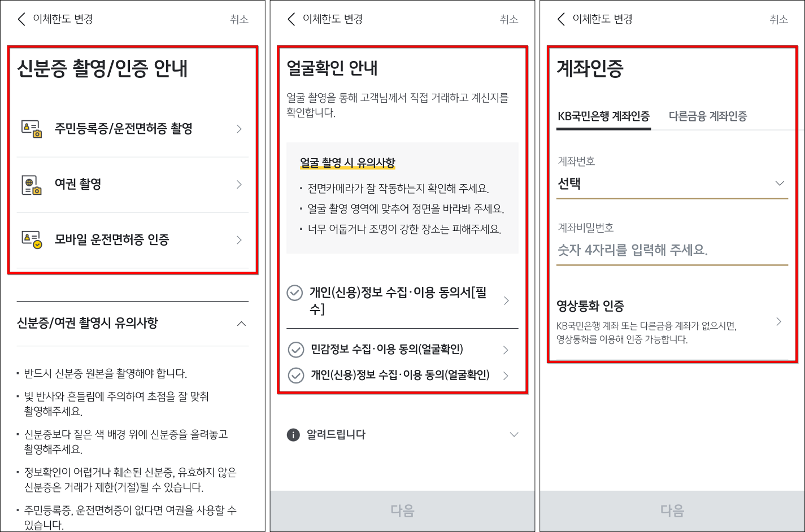Screen dimensions: 805x532
Task: Collapse the 신분증/여권 촬영시 유의사항 section
Action: coord(242,323)
